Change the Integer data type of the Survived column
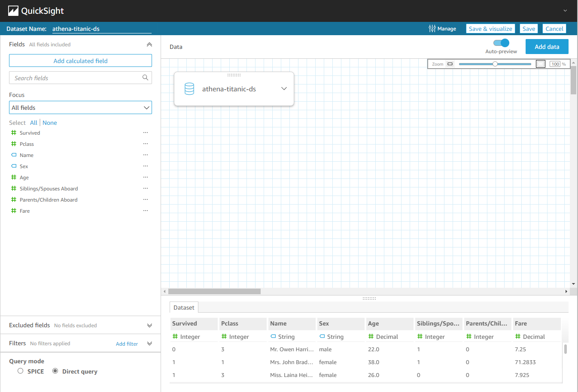The height and width of the screenshot is (392, 578). click(186, 337)
